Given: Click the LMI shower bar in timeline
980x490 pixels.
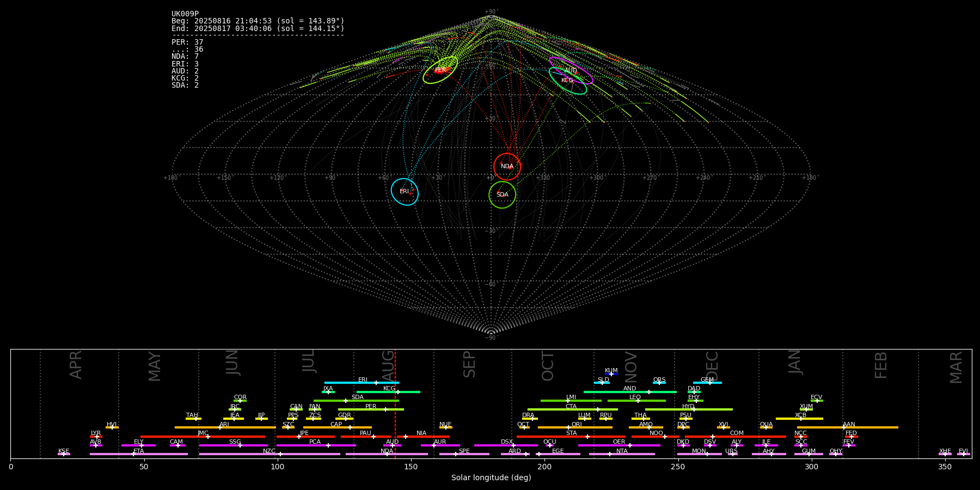Looking at the screenshot, I should pyautogui.click(x=571, y=401).
